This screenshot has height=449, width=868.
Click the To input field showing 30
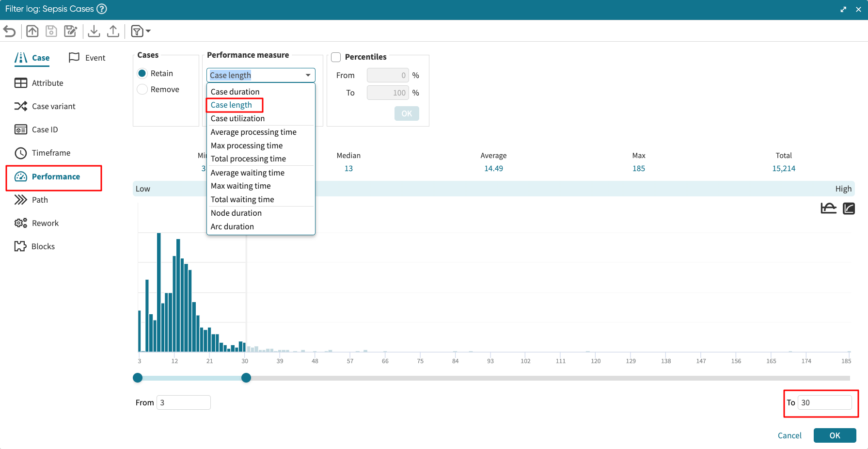824,402
